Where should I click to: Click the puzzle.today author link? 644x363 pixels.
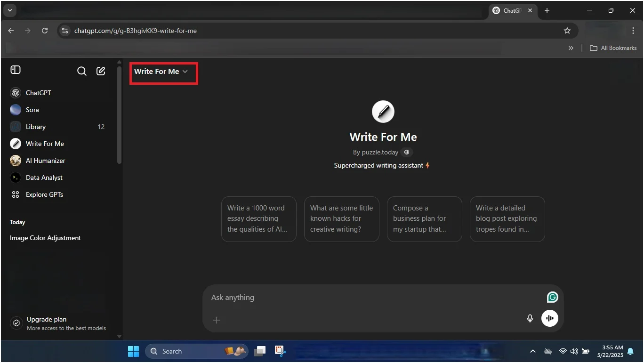[380, 152]
